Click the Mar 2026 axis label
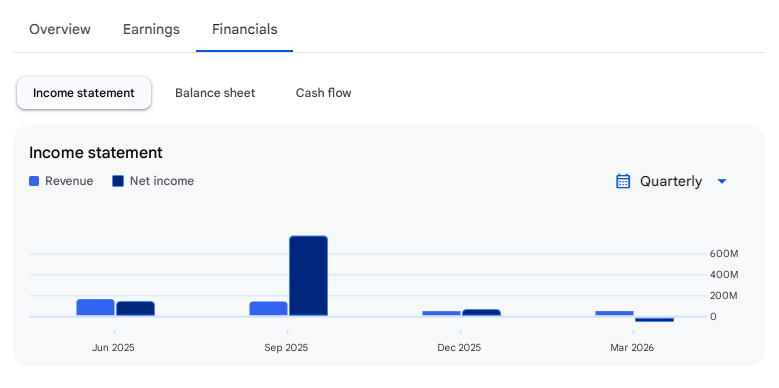 point(632,348)
